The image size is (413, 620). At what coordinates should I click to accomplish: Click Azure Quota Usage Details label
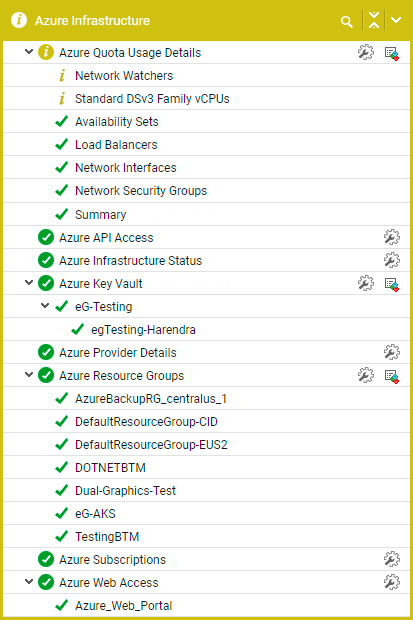(130, 53)
